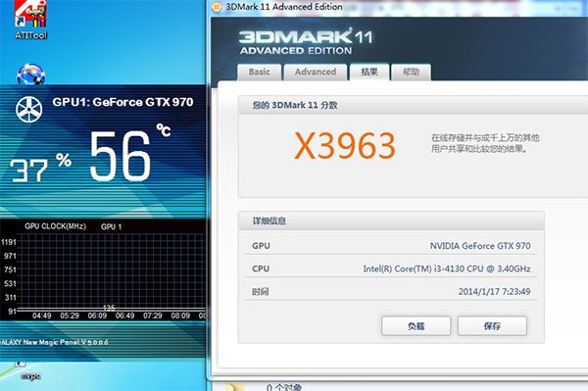Click the 3DMARK 11 Advanced Edition logo
Screen dimensions: 588x391
(306, 41)
